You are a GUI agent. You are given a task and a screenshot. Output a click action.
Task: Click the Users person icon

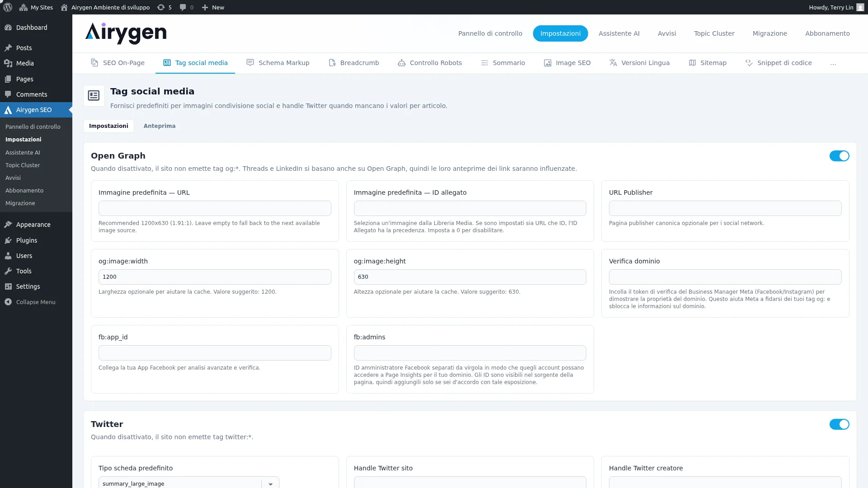click(8, 256)
